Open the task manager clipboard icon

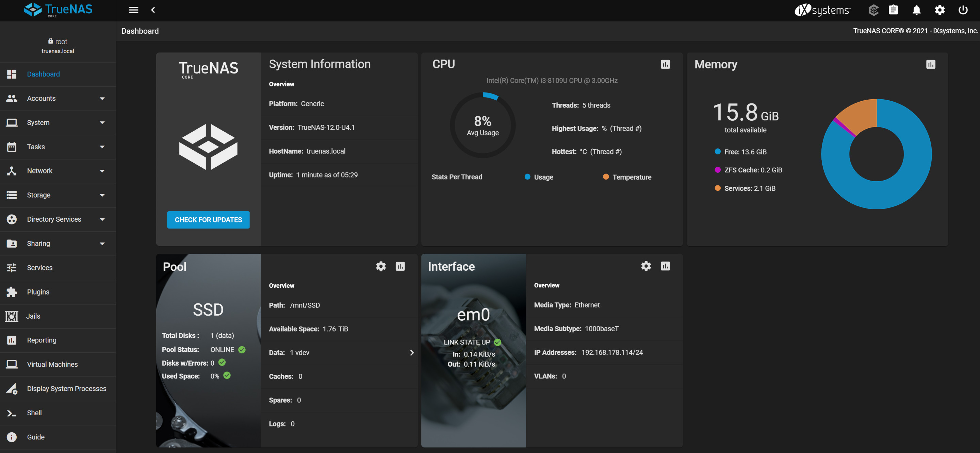coord(893,10)
